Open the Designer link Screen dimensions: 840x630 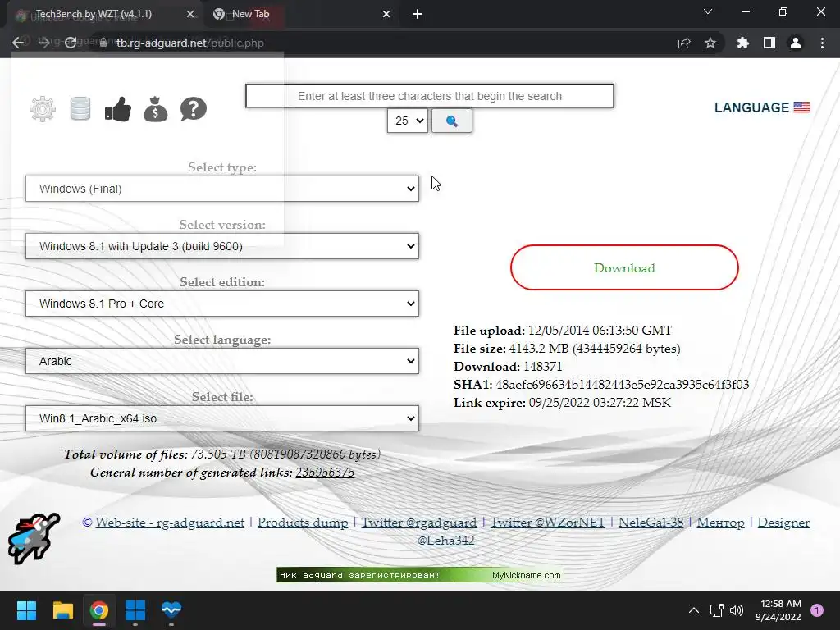783,523
